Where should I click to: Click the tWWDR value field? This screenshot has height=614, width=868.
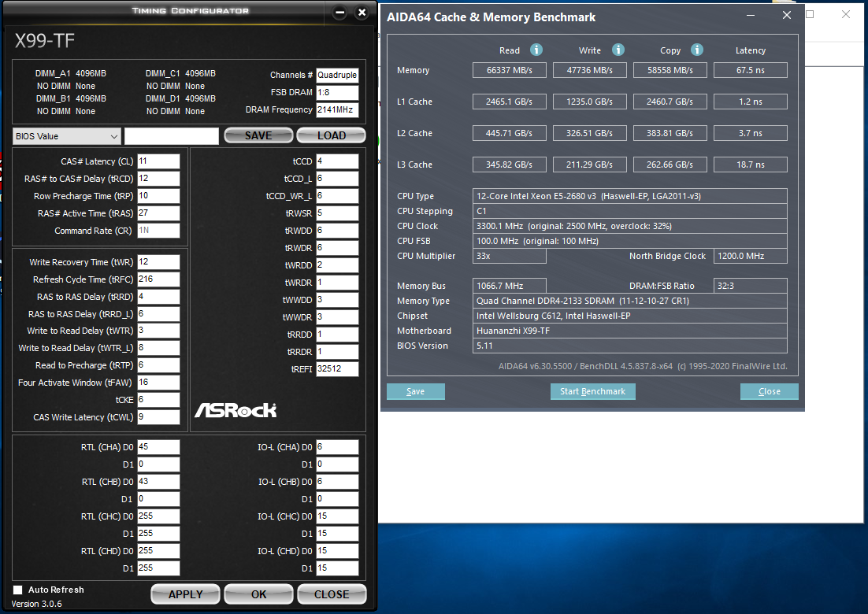(337, 317)
